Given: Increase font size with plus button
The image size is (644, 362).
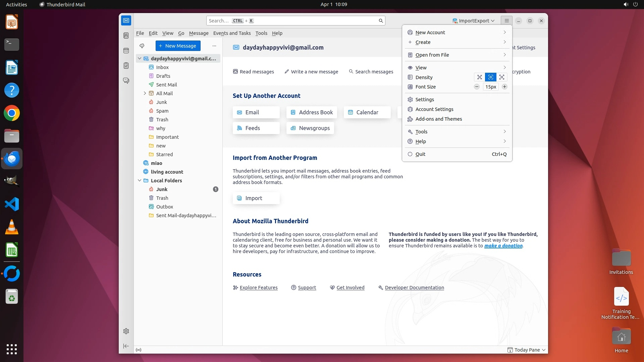Looking at the screenshot, I should (504, 87).
